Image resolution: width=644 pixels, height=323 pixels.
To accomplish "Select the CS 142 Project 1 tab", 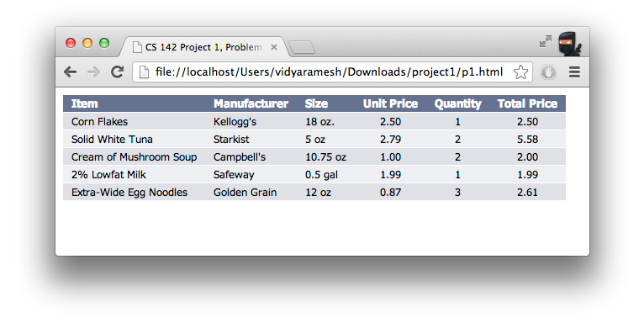I will click(x=203, y=47).
